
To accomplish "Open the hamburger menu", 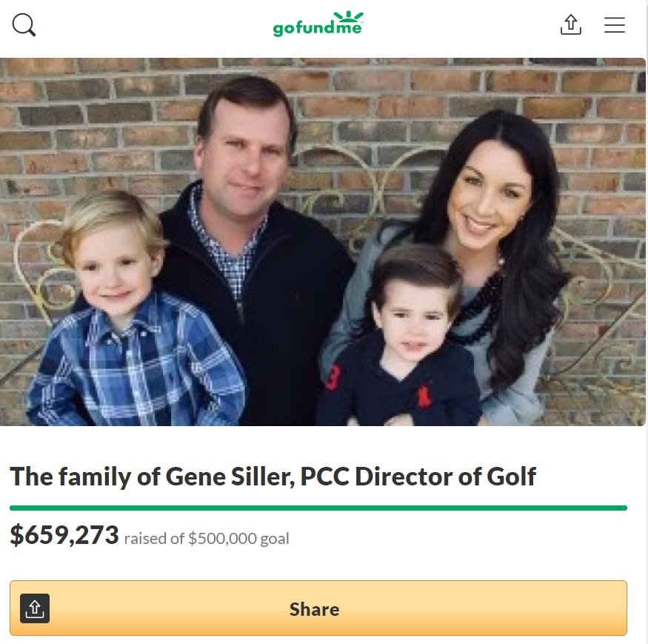I will coord(615,25).
